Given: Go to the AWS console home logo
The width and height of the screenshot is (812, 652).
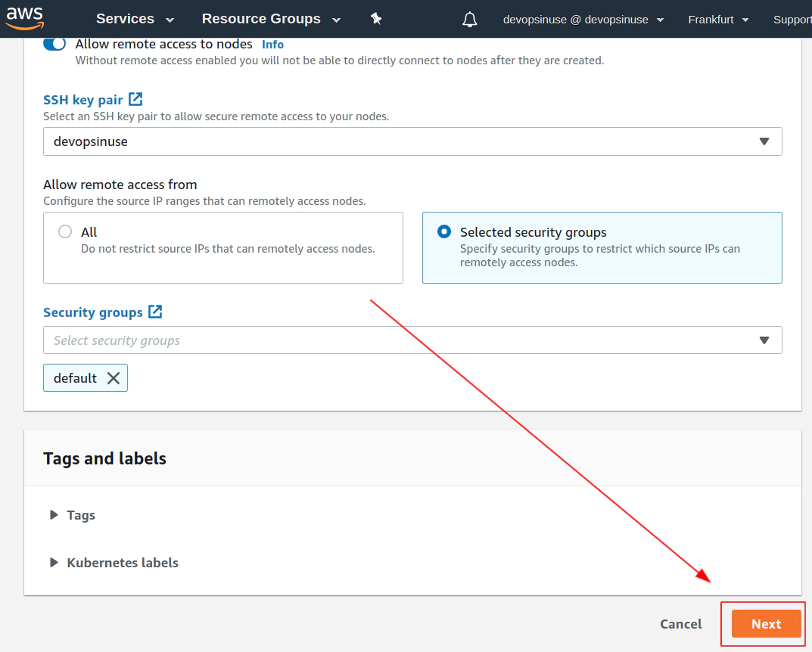Looking at the screenshot, I should (24, 18).
